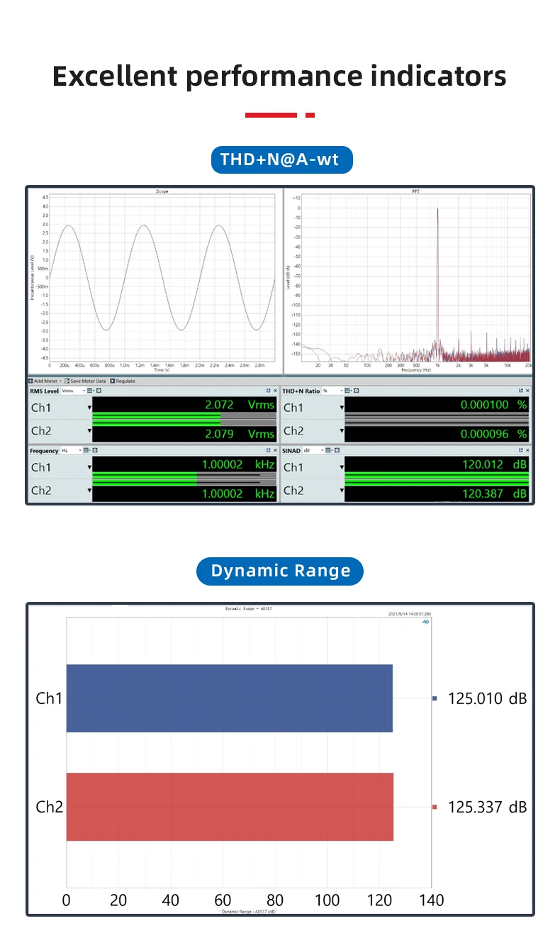
Task: Select the 1k peak in the FFT graph
Action: 438,284
